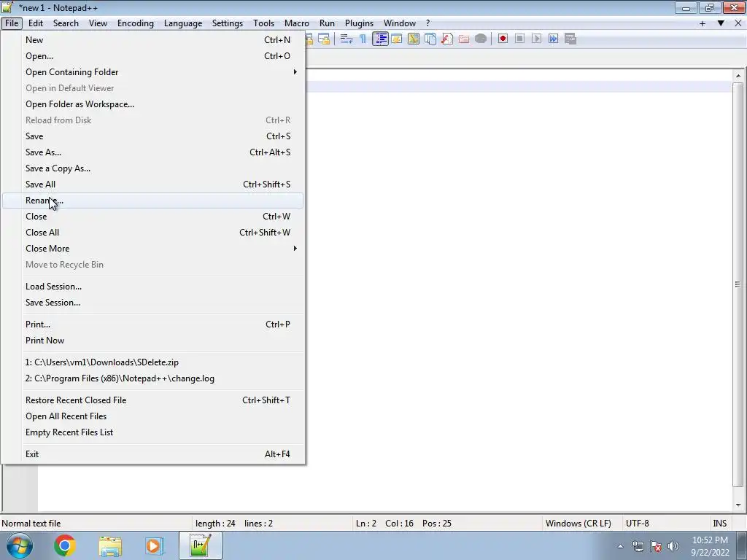Click vertical scrollbar up arrow
The image size is (747, 560).
(738, 76)
